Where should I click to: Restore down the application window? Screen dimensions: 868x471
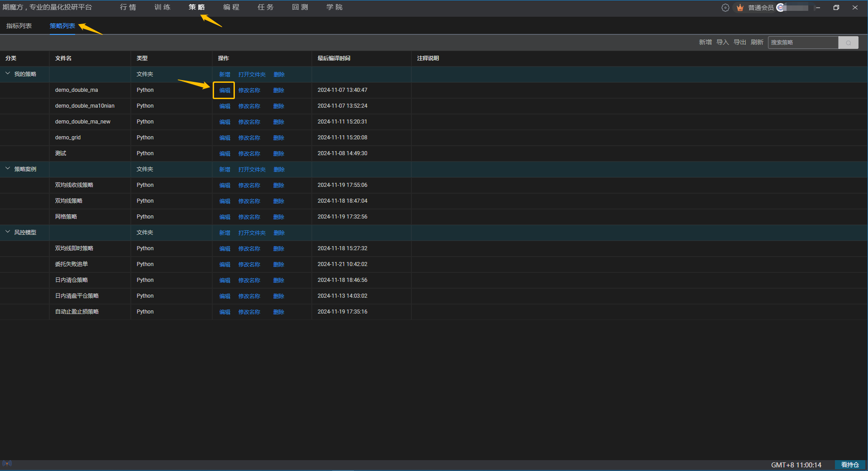click(836, 8)
